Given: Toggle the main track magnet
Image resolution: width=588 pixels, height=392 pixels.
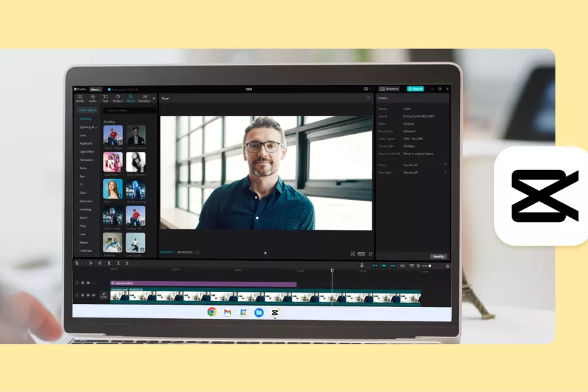Looking at the screenshot, I should tap(374, 266).
